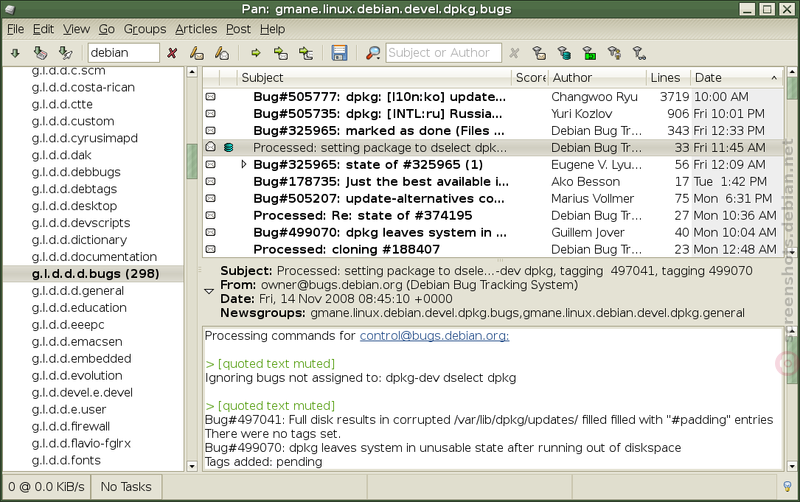
Task: Toggle match only complete articles filter
Action: point(589,53)
